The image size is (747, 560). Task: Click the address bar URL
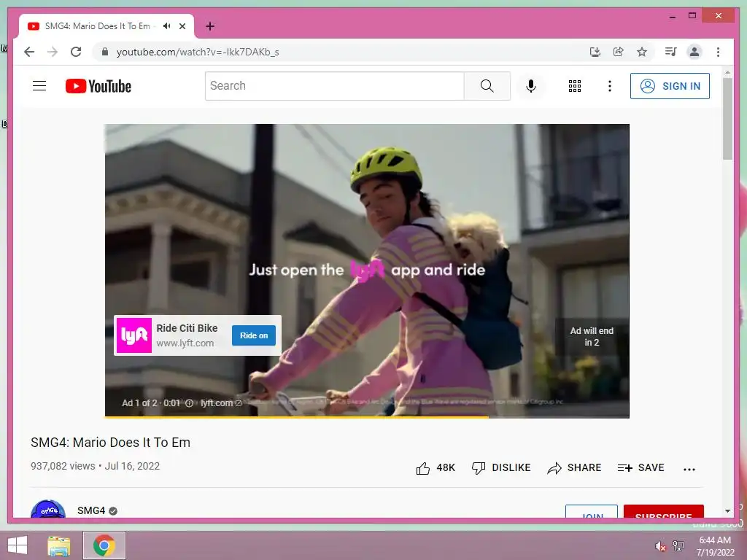(x=198, y=52)
